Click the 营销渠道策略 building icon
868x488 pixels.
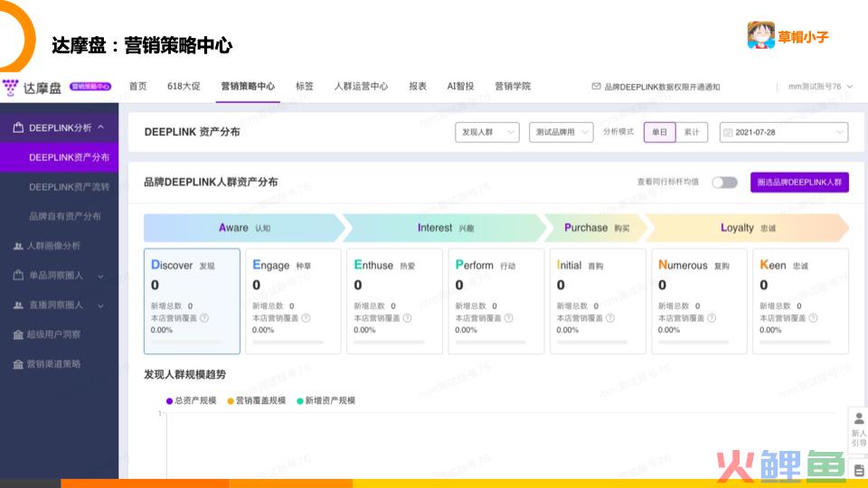18,364
